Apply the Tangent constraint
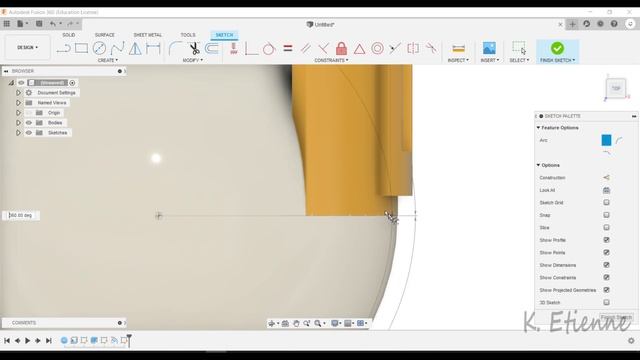 269,49
